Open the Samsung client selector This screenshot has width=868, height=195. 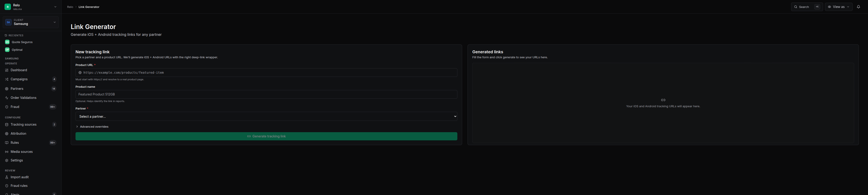tap(31, 22)
